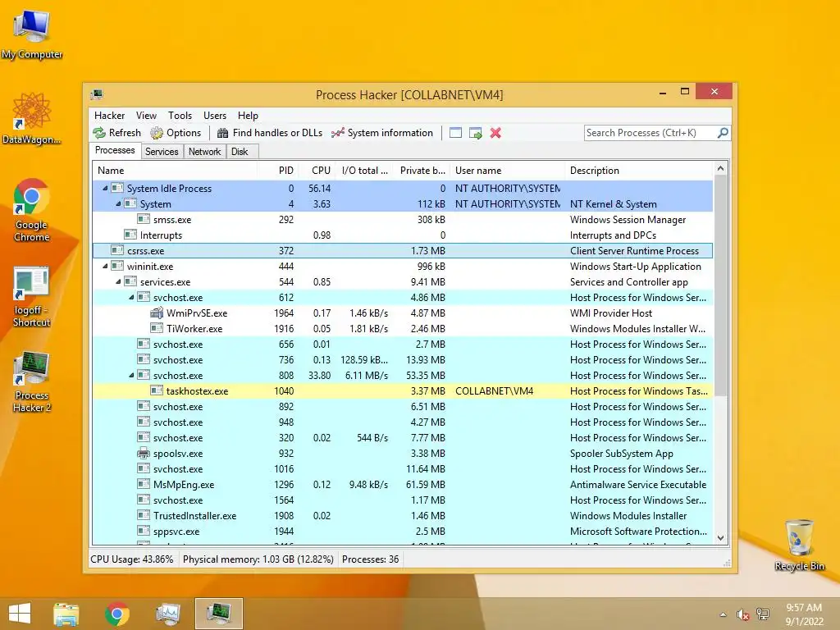Image resolution: width=840 pixels, height=630 pixels.
Task: Open the Users menu
Action: (215, 116)
